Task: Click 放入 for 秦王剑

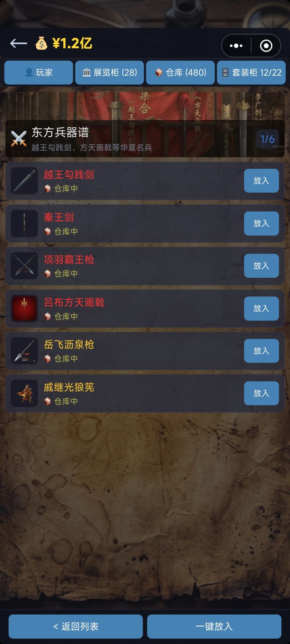Action: [261, 223]
